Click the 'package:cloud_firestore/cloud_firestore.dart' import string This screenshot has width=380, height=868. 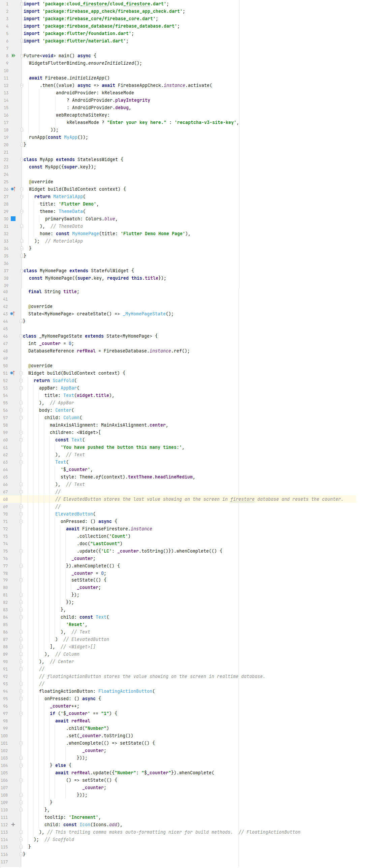coord(104,4)
